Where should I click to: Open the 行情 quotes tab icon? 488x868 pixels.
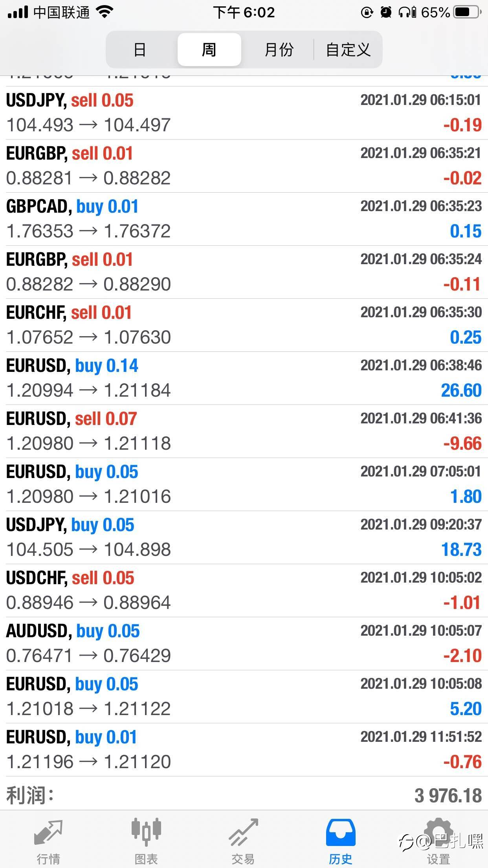coord(48,832)
